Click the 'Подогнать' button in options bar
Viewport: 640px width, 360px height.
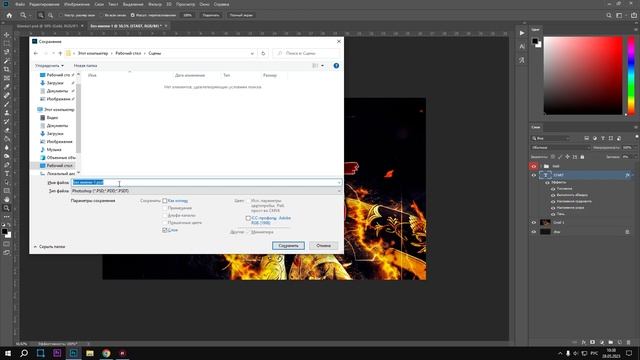pos(211,15)
